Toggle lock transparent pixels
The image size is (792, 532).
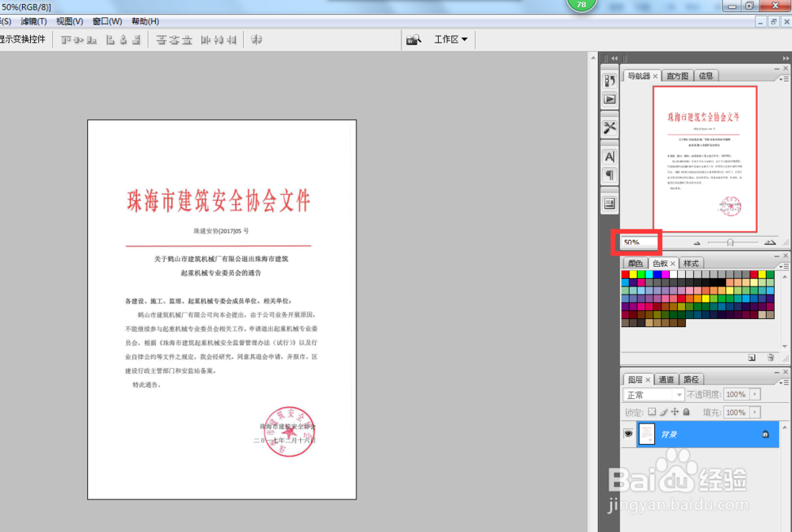(x=652, y=412)
